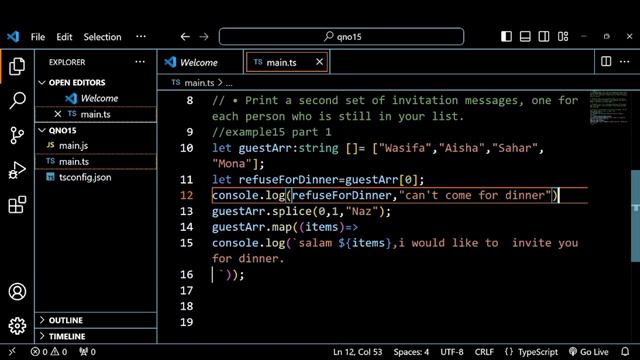Screen dimensions: 640x360
Task: Change language mode via TypeScript status item
Action: [x=538, y=352]
